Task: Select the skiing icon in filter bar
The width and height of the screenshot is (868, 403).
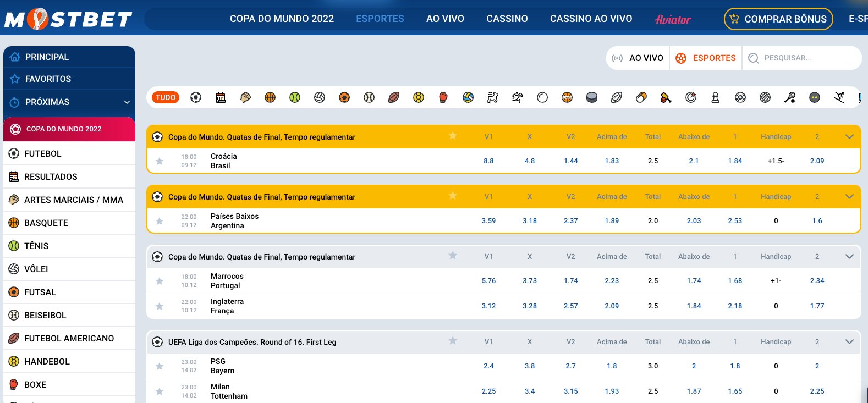Action: (839, 97)
